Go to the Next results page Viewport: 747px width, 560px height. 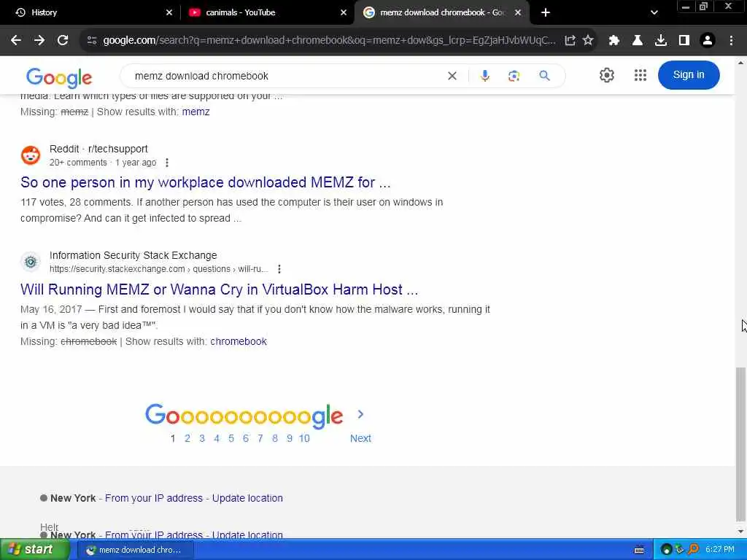pos(360,438)
